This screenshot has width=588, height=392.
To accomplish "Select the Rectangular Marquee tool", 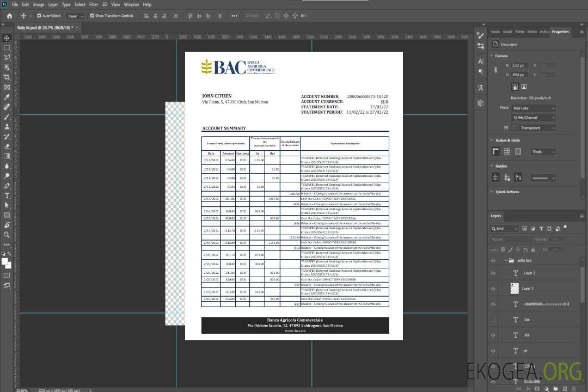I will click(x=7, y=48).
